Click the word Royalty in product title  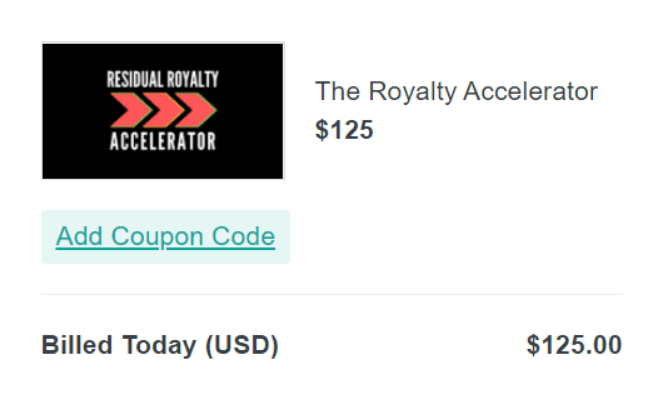tap(412, 92)
